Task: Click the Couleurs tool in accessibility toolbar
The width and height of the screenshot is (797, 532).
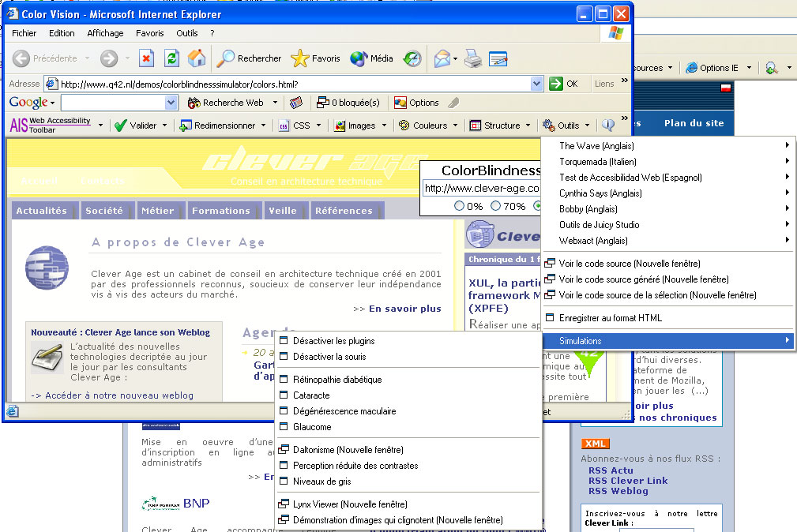Action: point(423,126)
